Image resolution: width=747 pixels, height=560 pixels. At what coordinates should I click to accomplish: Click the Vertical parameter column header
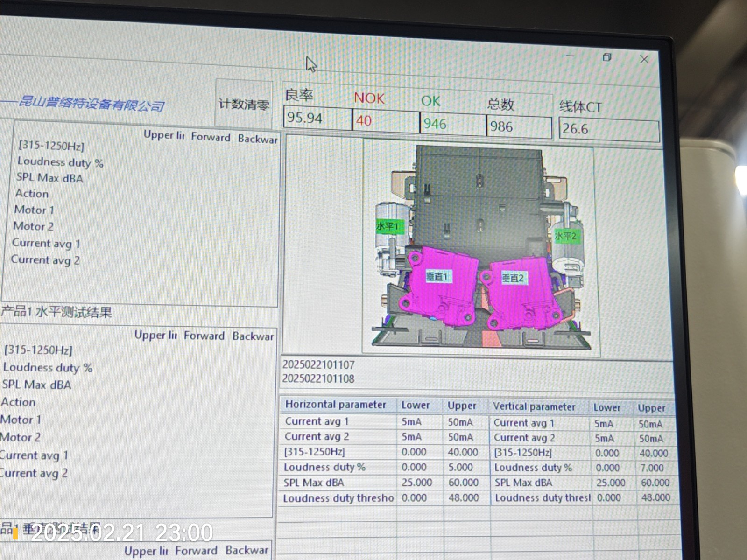click(x=534, y=407)
